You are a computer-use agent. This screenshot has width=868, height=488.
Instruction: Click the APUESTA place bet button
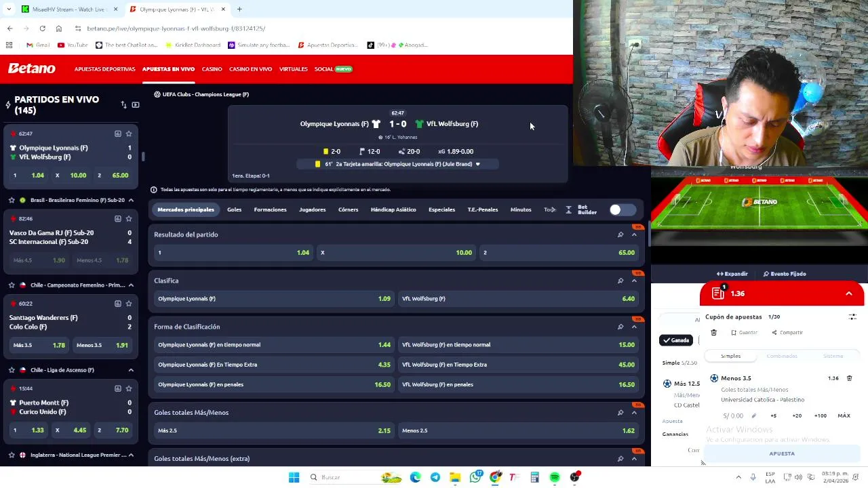(782, 453)
